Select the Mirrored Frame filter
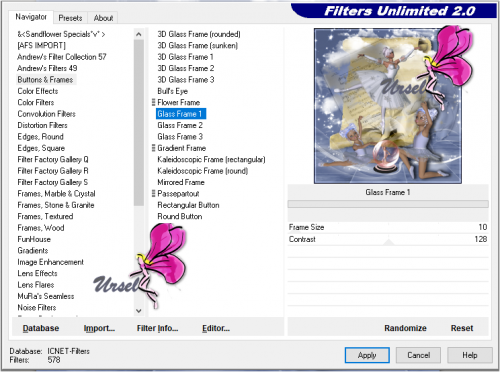 [x=181, y=182]
